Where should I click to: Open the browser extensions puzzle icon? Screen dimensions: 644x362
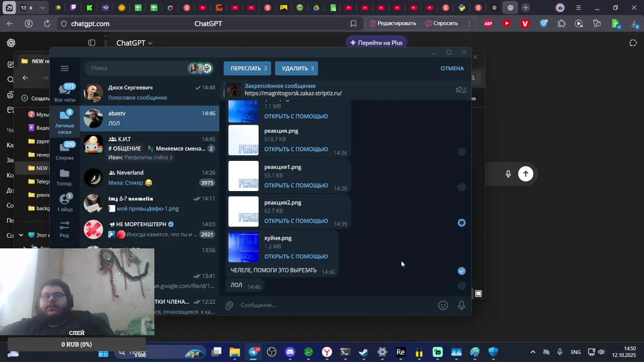point(561,24)
